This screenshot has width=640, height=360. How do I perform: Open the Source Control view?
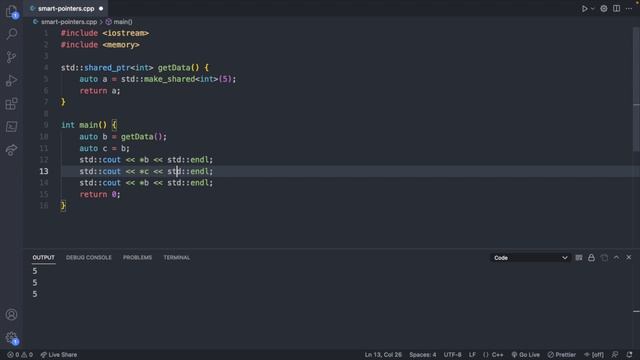point(11,57)
